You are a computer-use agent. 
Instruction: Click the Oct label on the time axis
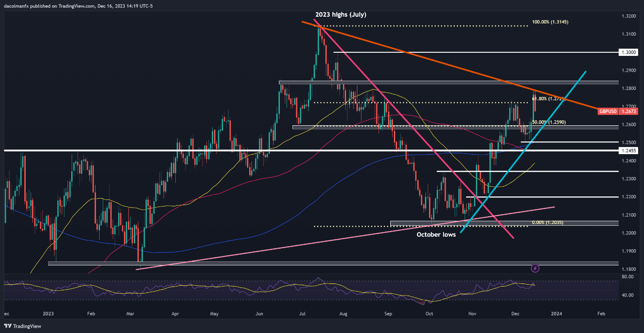[x=429, y=313]
